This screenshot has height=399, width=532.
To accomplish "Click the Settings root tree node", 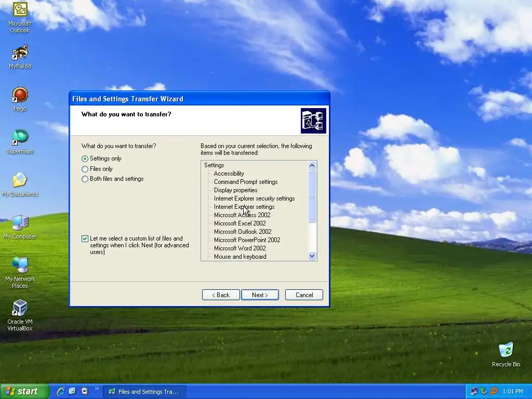I will 214,165.
